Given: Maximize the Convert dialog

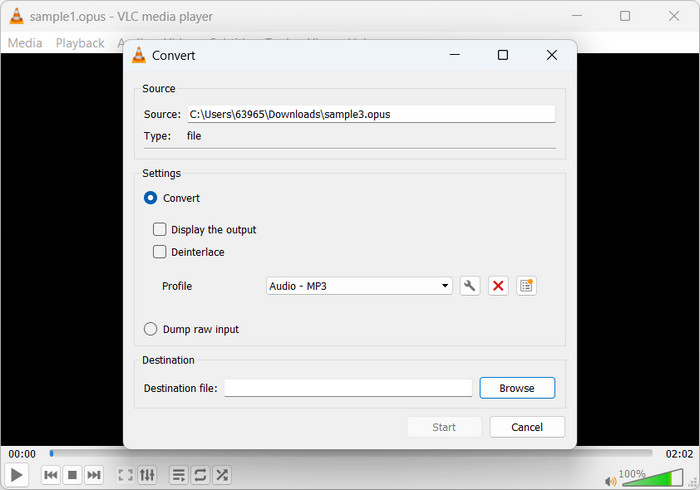Looking at the screenshot, I should pyautogui.click(x=503, y=55).
